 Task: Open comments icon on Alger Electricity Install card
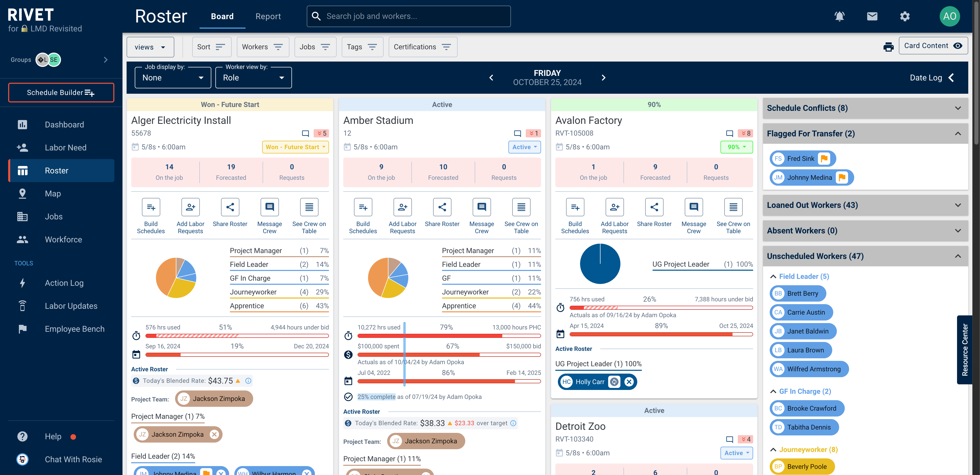coord(305,133)
